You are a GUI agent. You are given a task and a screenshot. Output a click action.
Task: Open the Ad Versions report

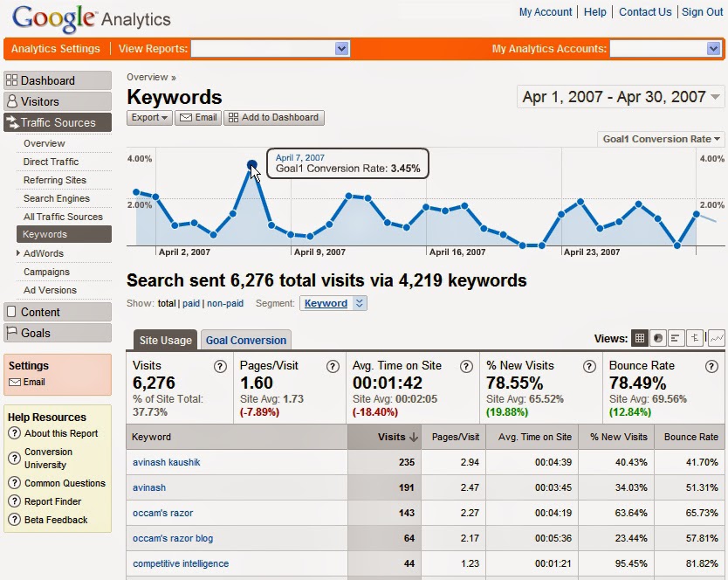(50, 290)
